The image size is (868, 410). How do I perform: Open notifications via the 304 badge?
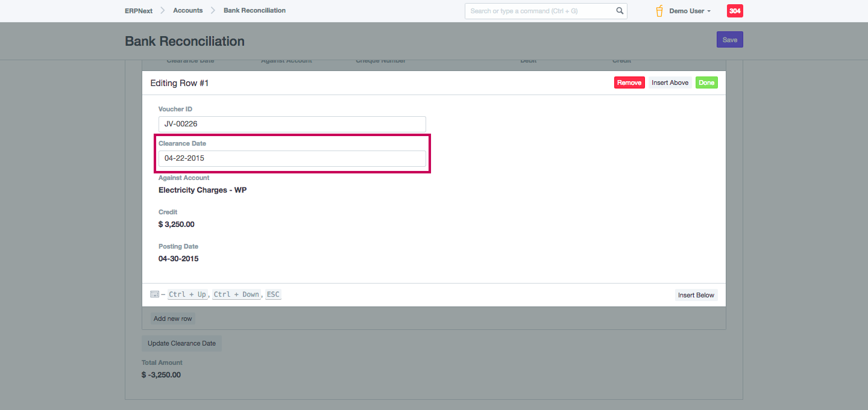click(734, 10)
